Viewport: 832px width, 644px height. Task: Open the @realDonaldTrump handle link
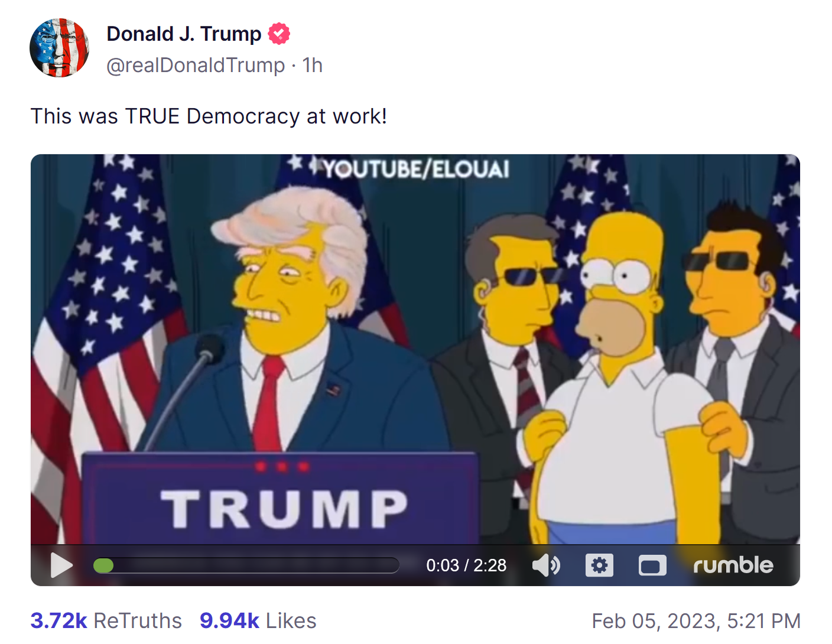(x=196, y=65)
